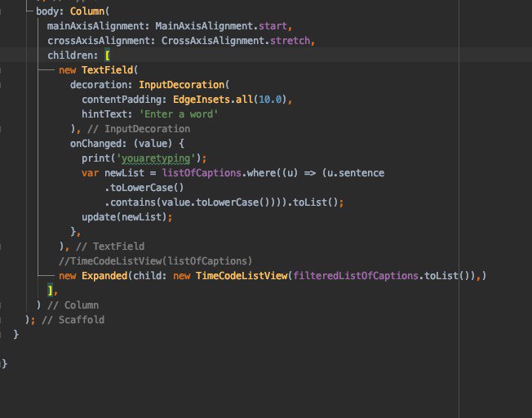The width and height of the screenshot is (532, 418).
Task: Click the 'Expanded' widget name
Action: [x=104, y=276]
